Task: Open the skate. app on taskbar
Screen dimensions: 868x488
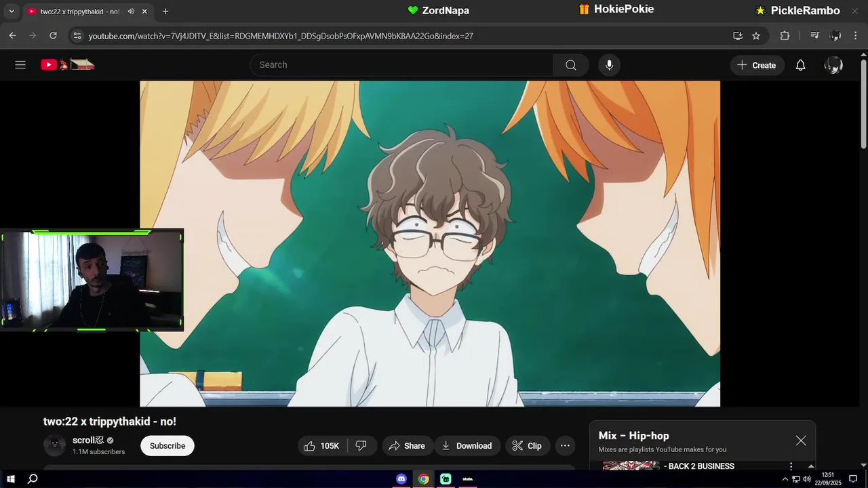Action: tap(468, 479)
